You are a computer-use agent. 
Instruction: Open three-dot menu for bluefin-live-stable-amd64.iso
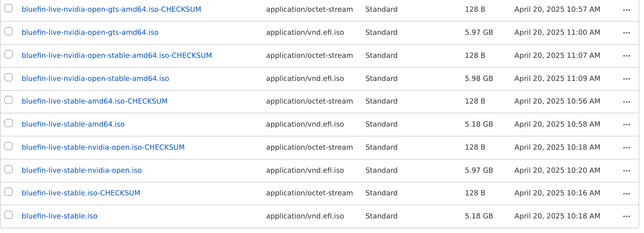[x=627, y=125]
